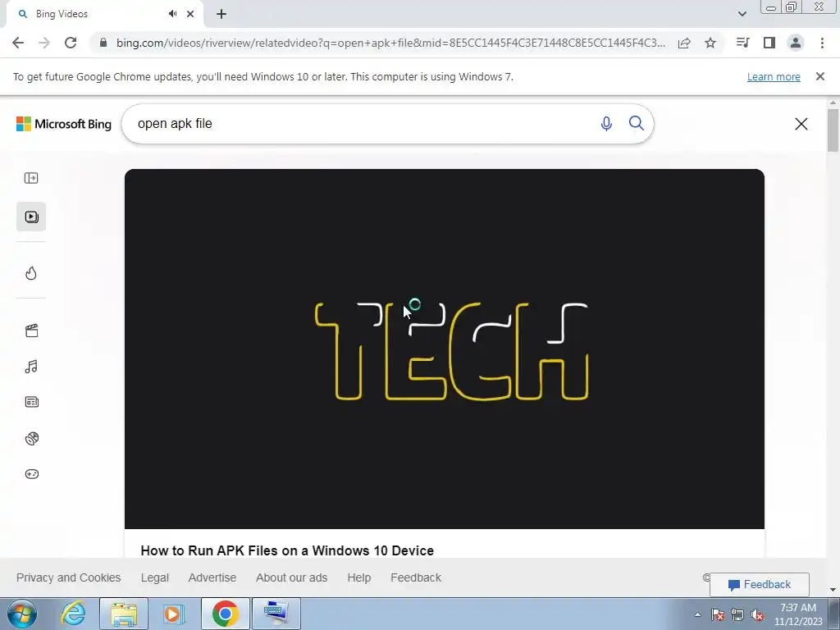840x630 pixels.
Task: Mute tab audio via speaker icon
Action: point(172,14)
